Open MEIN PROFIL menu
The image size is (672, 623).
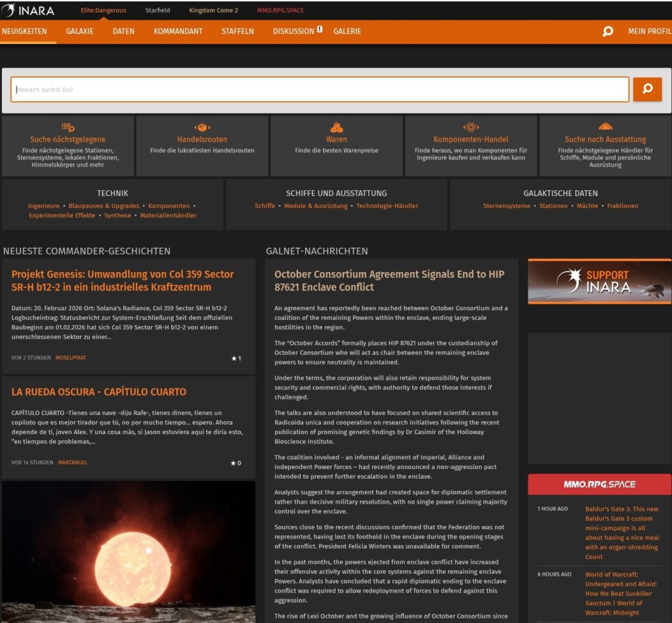pos(649,31)
